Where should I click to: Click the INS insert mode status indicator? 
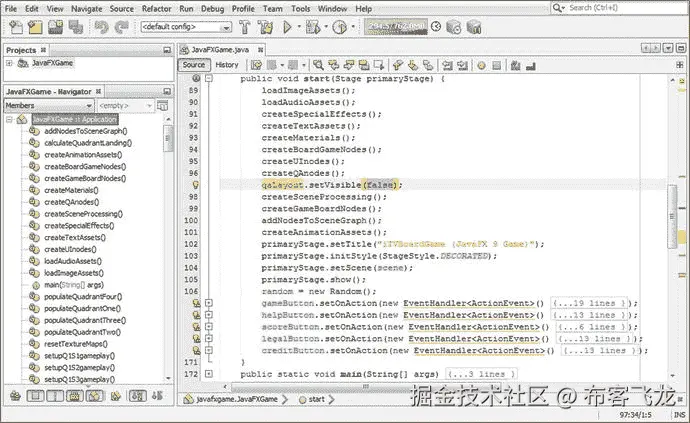pyautogui.click(x=679, y=414)
